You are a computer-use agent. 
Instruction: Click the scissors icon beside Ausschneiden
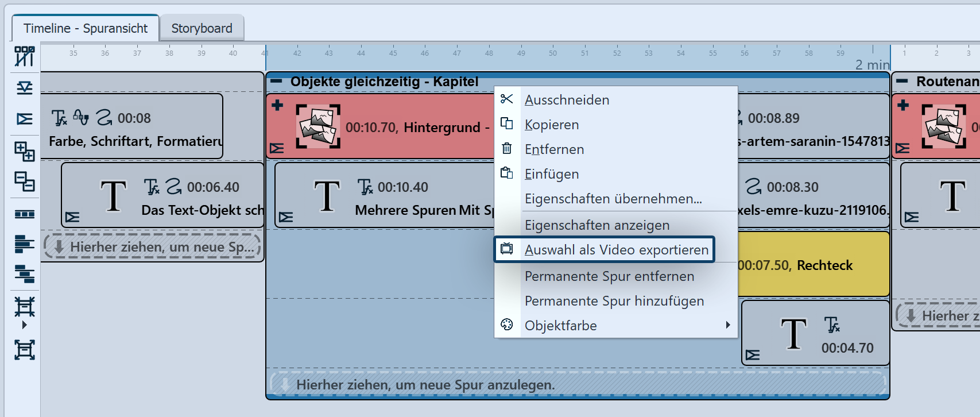click(506, 99)
